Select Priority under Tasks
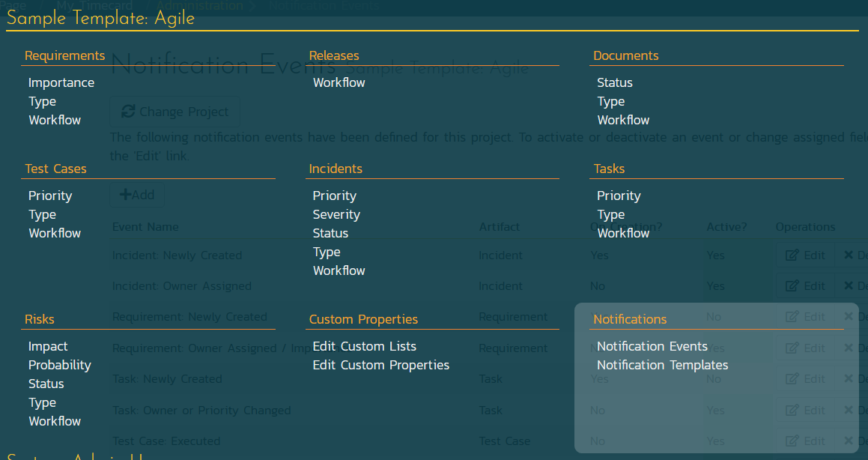 [619, 196]
